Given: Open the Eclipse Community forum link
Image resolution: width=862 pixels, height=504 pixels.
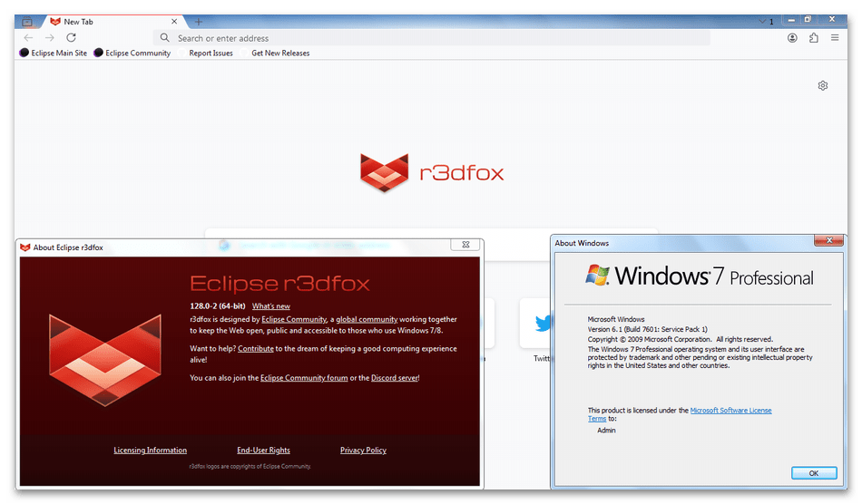Looking at the screenshot, I should (x=304, y=378).
